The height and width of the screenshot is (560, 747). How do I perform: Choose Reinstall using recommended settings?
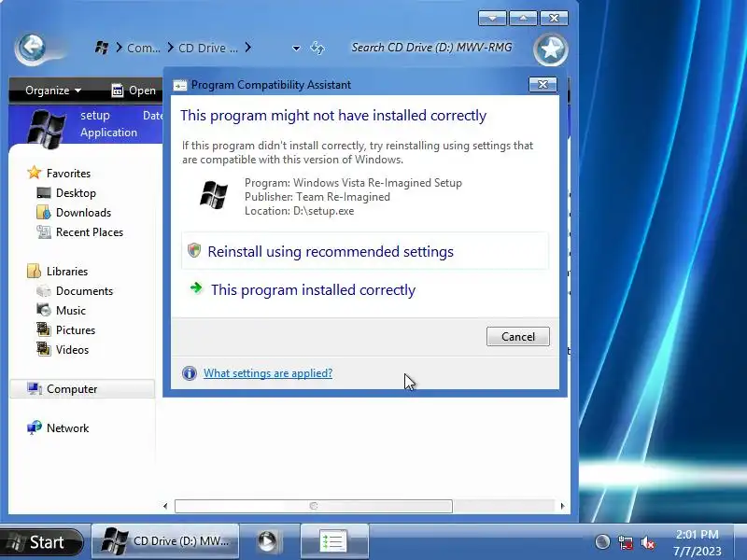(365, 251)
